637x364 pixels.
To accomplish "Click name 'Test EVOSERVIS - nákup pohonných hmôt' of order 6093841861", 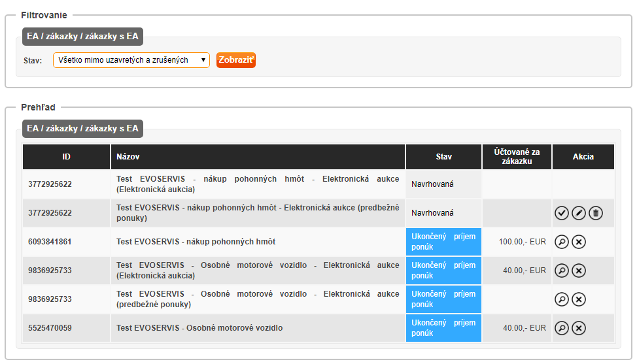I will [x=196, y=242].
